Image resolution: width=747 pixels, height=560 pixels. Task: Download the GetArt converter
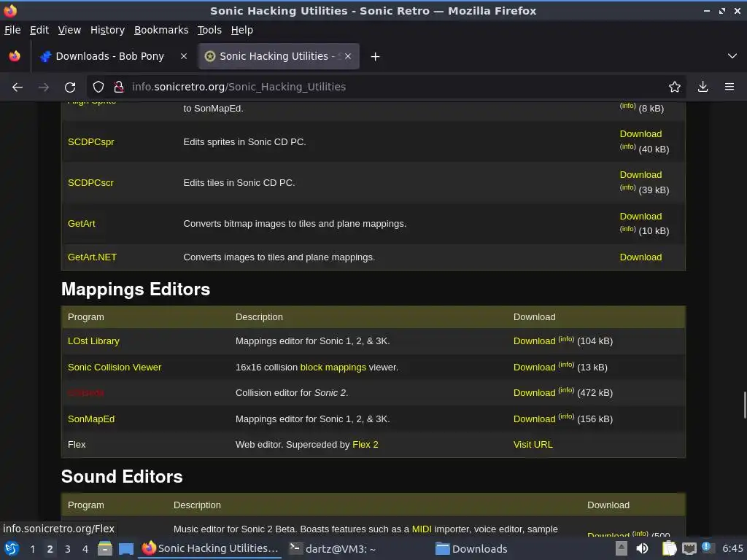pos(640,216)
